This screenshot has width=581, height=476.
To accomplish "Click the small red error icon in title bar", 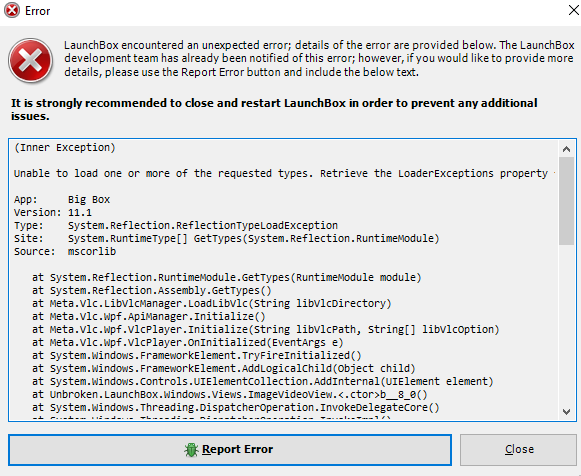I will (x=12, y=10).
